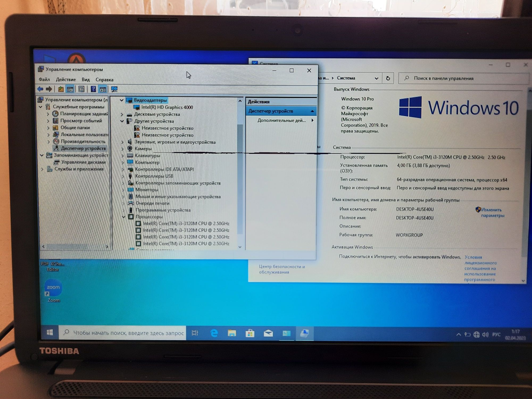Open the Mail app from the taskbar

(x=268, y=333)
